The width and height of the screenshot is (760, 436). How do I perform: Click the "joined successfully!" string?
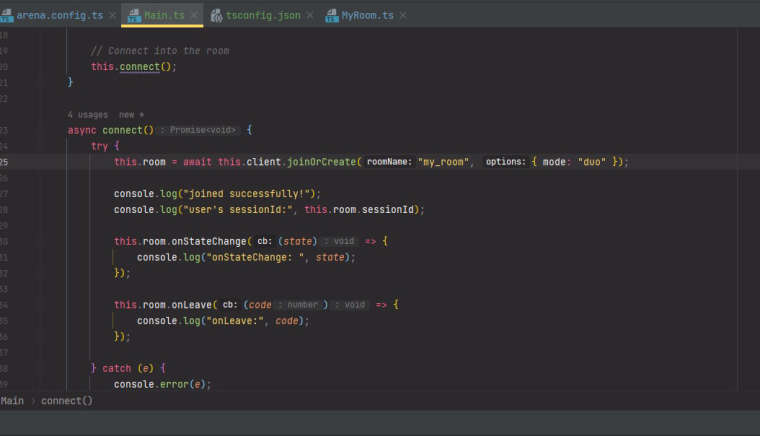249,194
